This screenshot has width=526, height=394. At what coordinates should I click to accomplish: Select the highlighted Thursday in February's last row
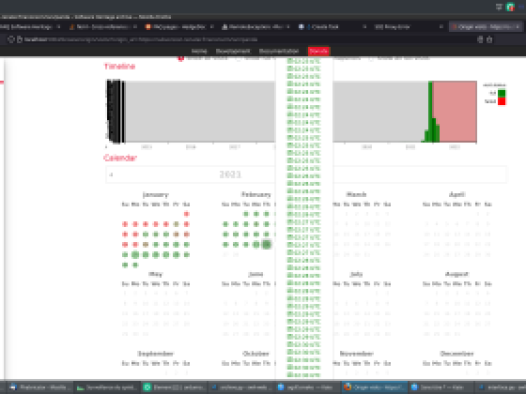266,244
